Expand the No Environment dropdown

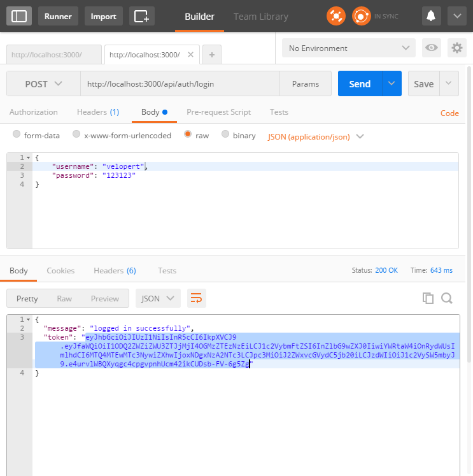click(x=348, y=48)
